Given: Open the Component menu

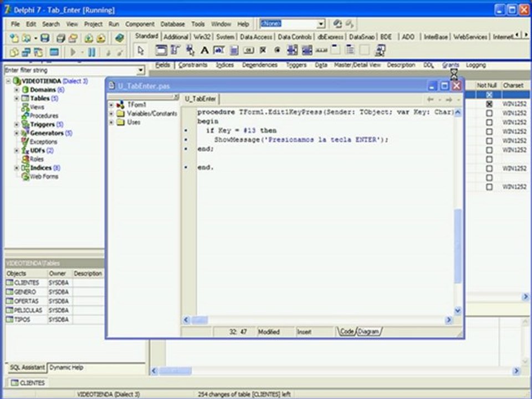Looking at the screenshot, I should click(140, 24).
